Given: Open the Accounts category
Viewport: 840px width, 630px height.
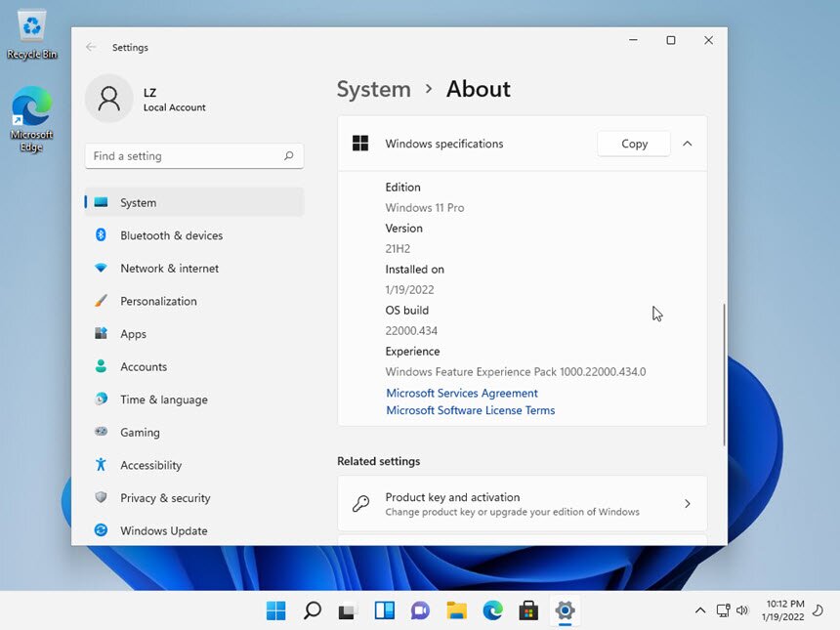Looking at the screenshot, I should pyautogui.click(x=194, y=366).
